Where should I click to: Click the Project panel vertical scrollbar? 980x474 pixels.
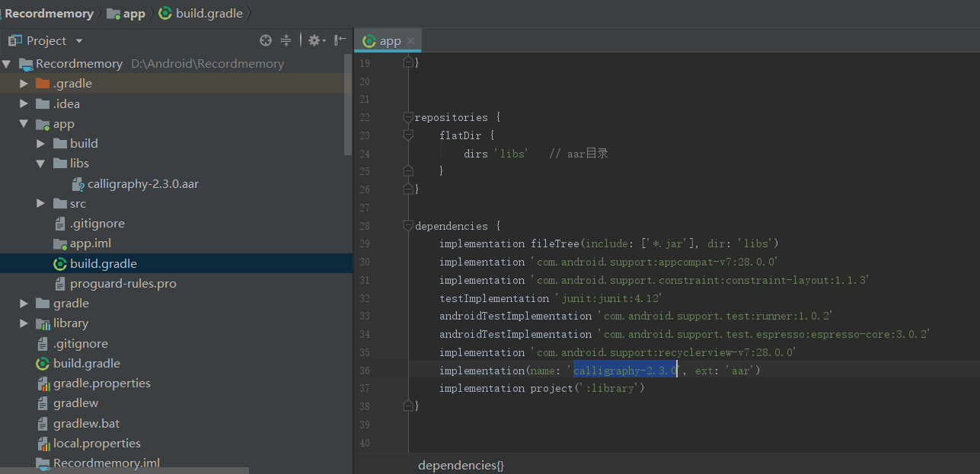coord(349,104)
